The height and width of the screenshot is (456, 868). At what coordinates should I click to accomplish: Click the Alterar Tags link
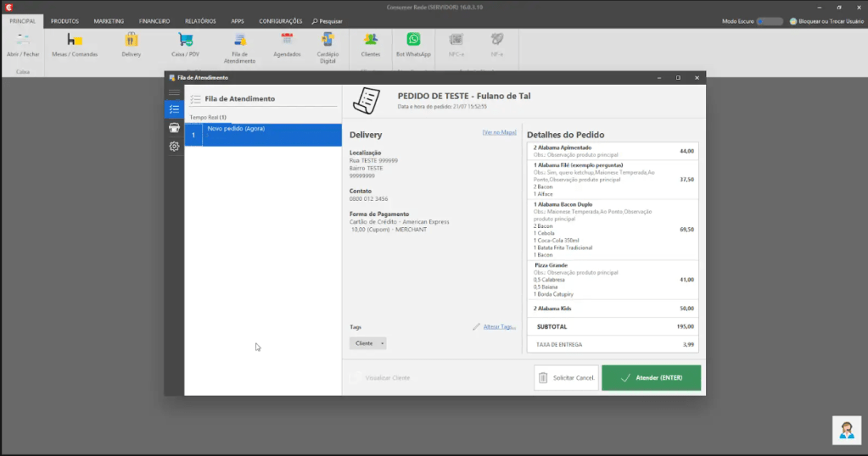tap(499, 326)
